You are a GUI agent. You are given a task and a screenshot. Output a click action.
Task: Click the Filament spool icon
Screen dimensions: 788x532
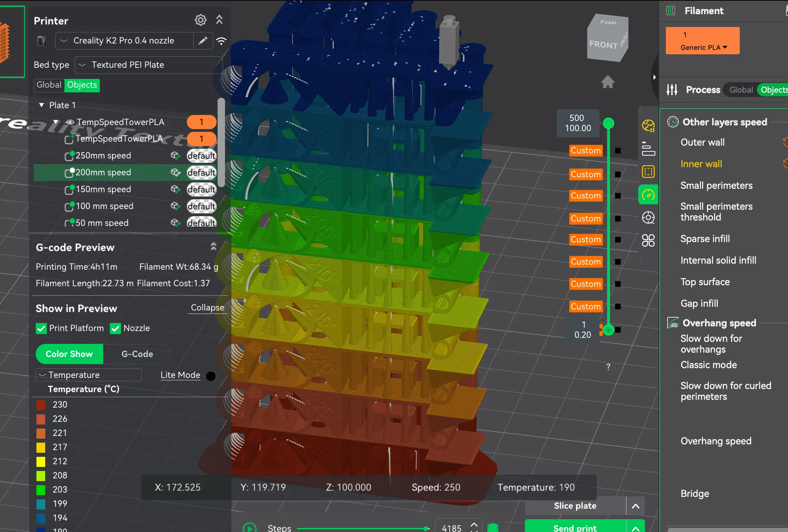pos(671,11)
